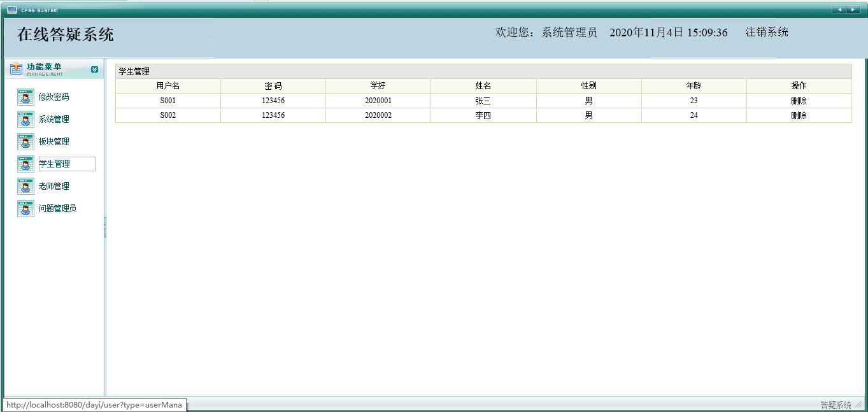Click the 学好 column header
Image resolution: width=868 pixels, height=412 pixels.
click(378, 86)
